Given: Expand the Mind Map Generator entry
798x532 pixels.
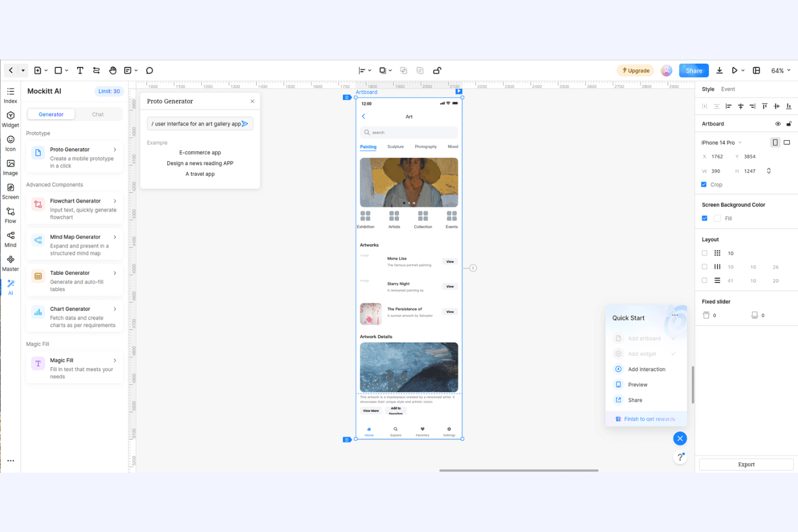Looking at the screenshot, I should point(115,237).
